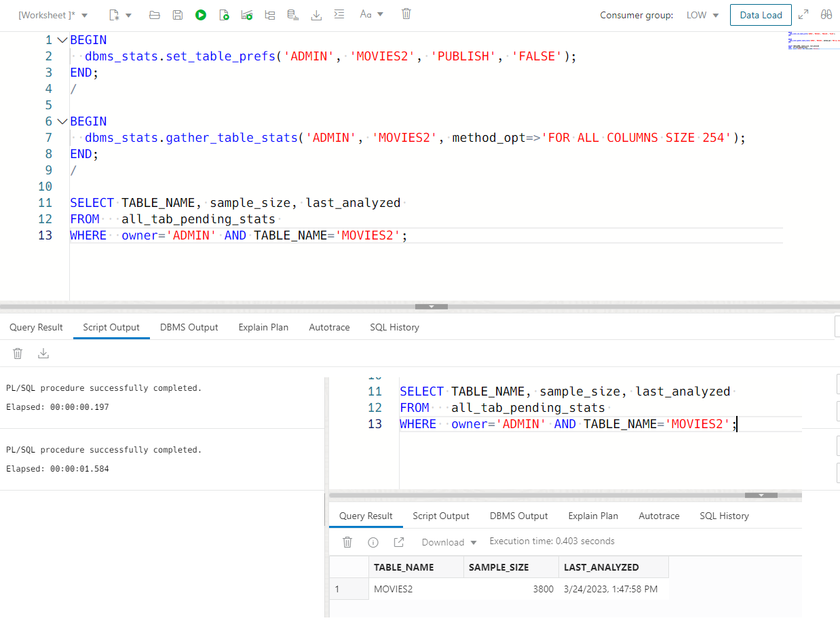Switch to the upper Query Result tab

[x=36, y=327]
